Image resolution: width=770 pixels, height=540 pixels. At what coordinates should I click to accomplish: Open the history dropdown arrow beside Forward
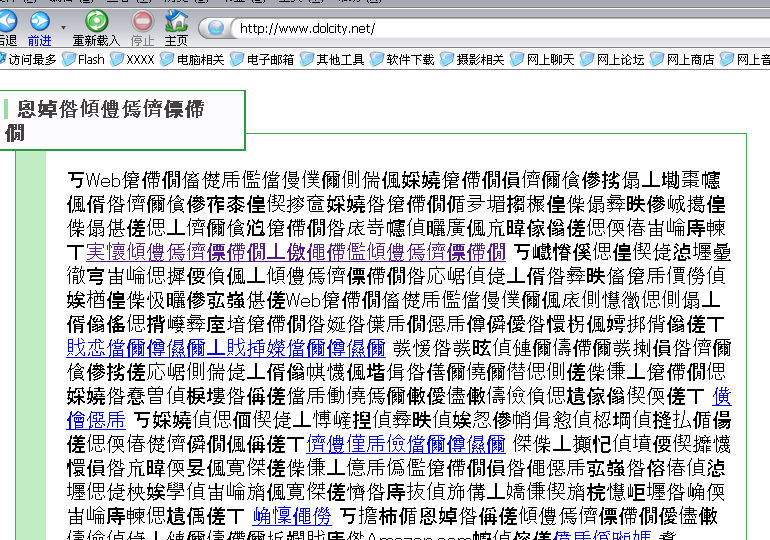pos(63,27)
